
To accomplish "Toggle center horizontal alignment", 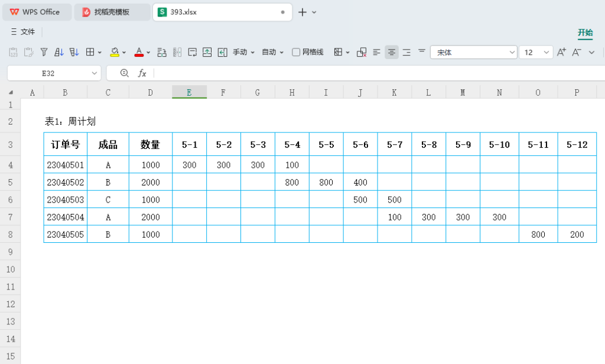I will tap(392, 52).
